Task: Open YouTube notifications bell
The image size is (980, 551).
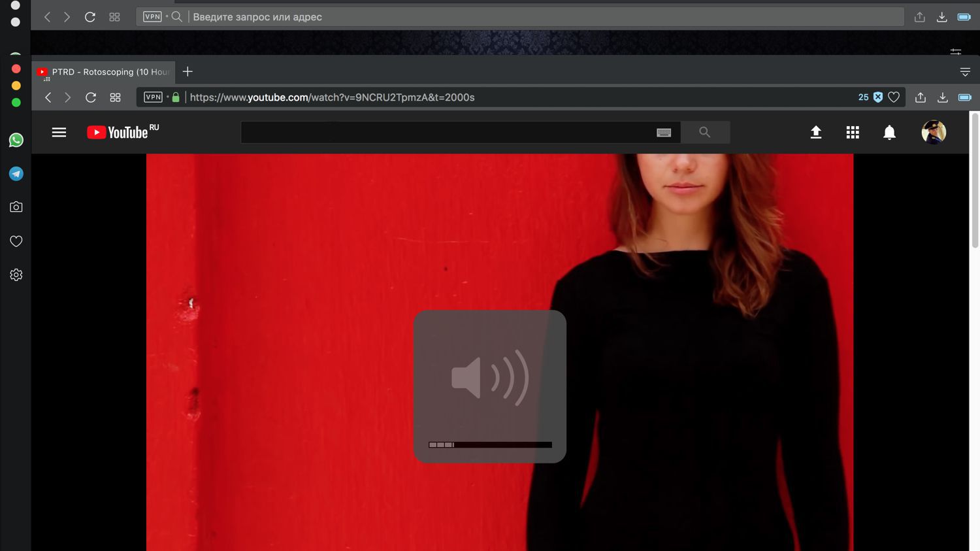Action: tap(889, 133)
